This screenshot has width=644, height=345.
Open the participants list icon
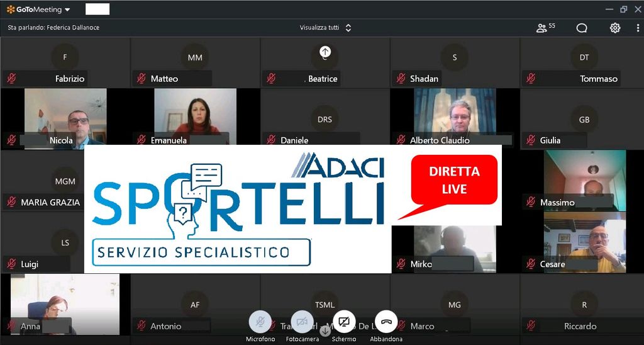[541, 28]
